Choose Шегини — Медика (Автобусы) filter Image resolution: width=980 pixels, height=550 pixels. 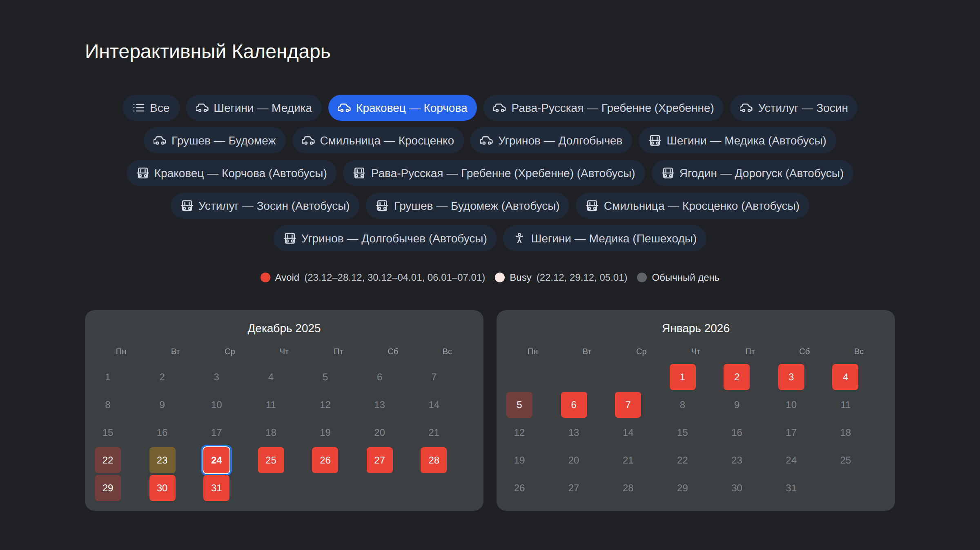[737, 140]
